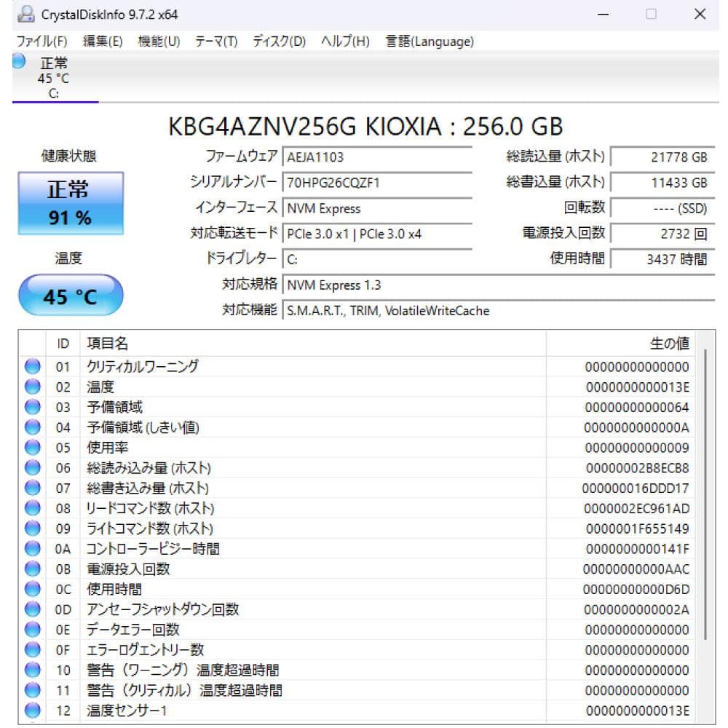Click the 45 °C temperature button
The width and height of the screenshot is (728, 728).
pos(71,296)
